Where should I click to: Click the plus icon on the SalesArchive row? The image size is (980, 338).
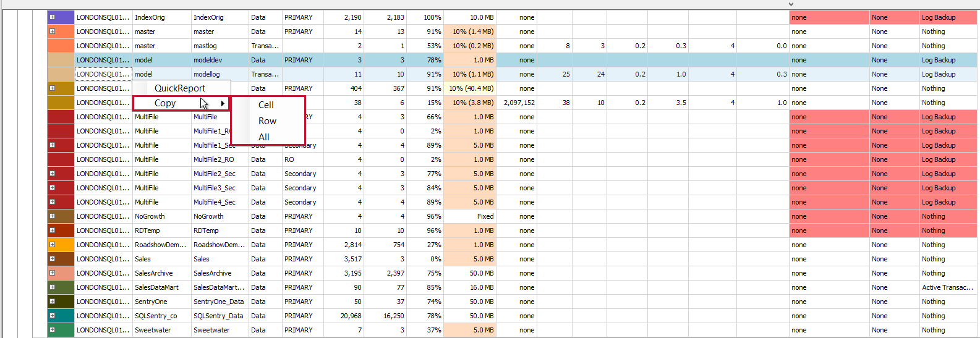(x=52, y=273)
